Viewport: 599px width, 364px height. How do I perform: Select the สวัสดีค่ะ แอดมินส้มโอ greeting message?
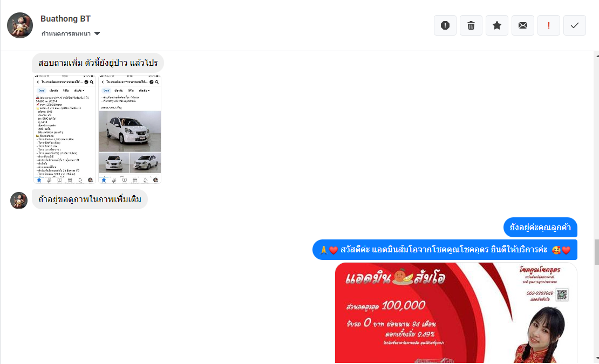coord(445,250)
